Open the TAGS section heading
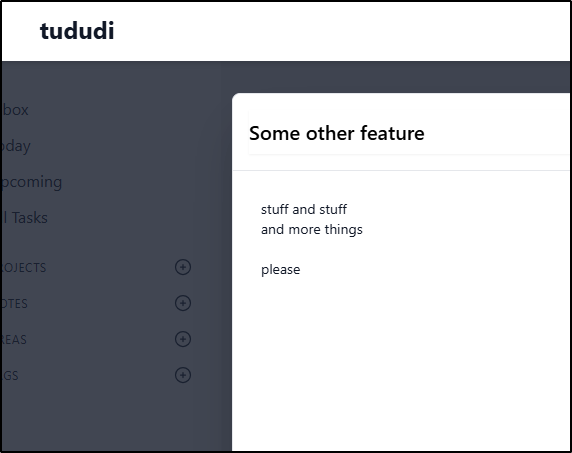The image size is (572, 453). (10, 375)
